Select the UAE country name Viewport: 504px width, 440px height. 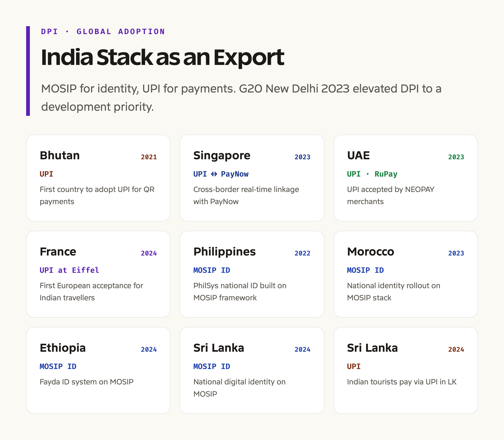[x=358, y=155]
